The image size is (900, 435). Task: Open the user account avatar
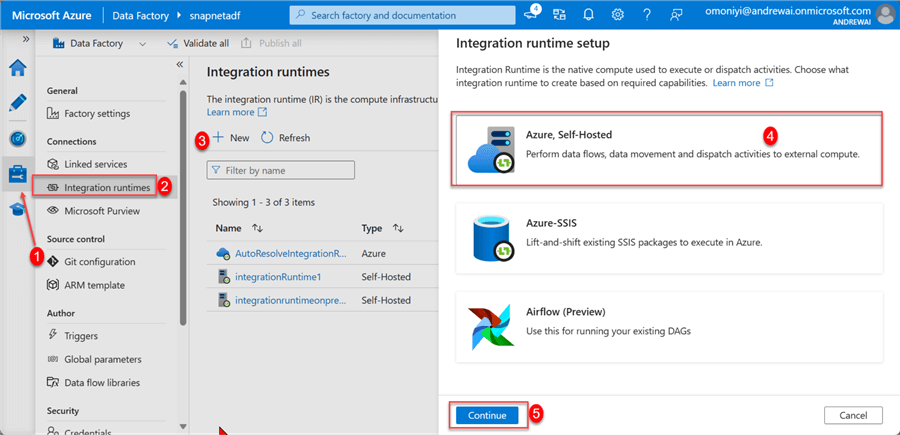[885, 15]
